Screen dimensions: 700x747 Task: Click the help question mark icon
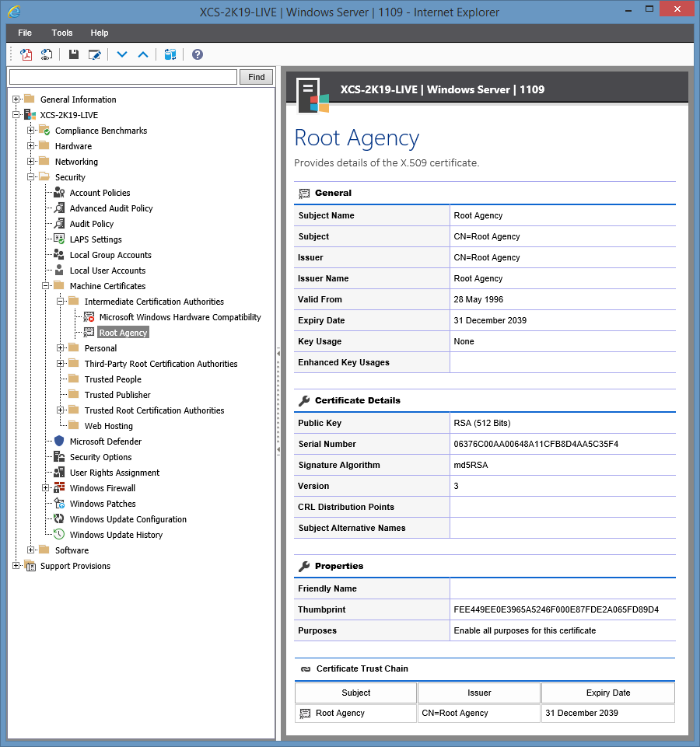click(198, 54)
